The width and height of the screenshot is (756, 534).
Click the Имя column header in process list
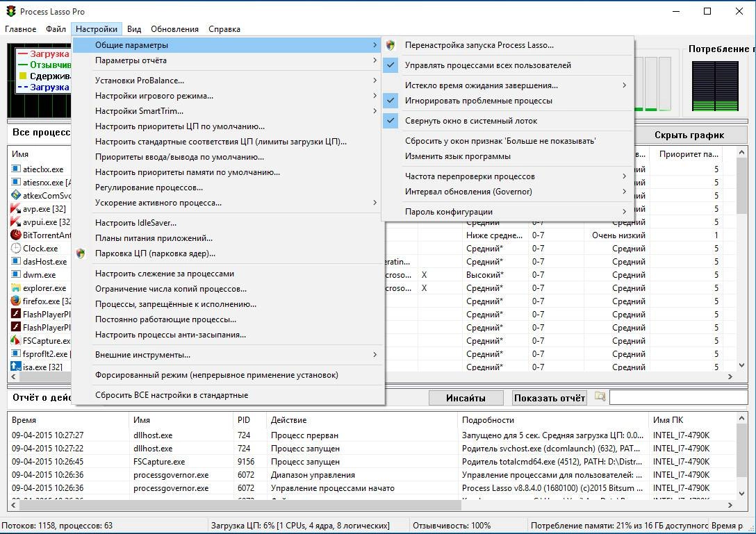click(x=40, y=154)
